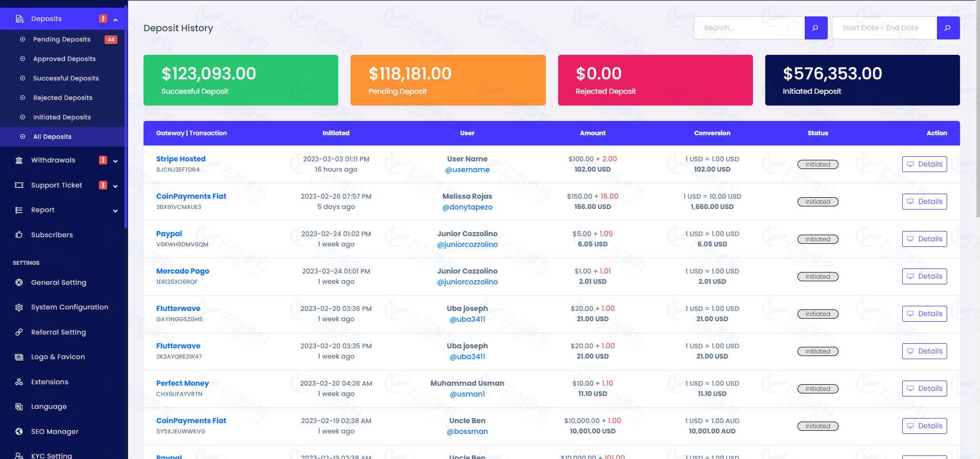Open Approved Deposits submenu item
Viewport: 980px width, 459px height.
pyautogui.click(x=62, y=59)
